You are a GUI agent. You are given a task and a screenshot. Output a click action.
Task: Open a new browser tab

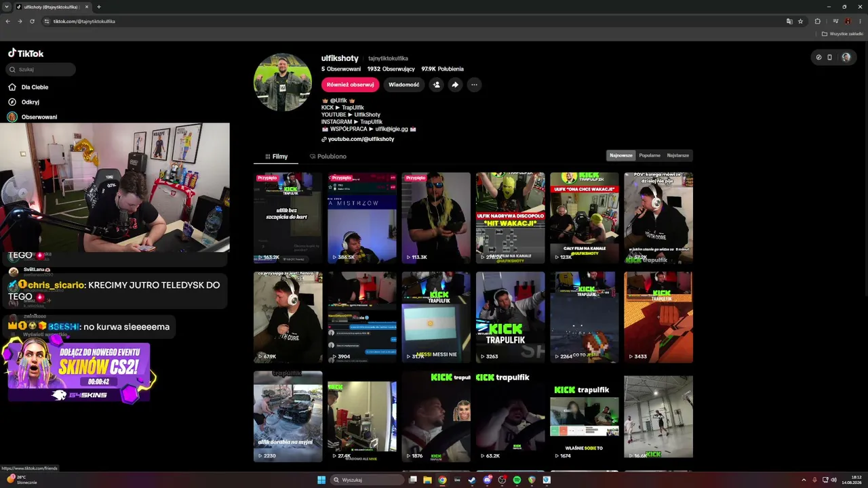[99, 7]
